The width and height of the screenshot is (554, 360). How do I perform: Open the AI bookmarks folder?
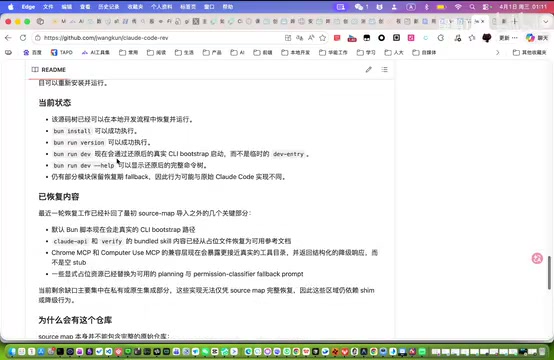click(x=238, y=53)
